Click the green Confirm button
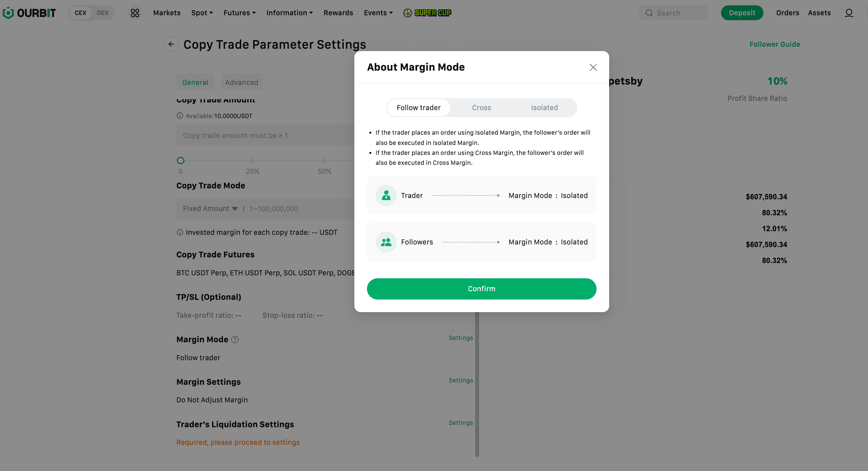 click(481, 289)
